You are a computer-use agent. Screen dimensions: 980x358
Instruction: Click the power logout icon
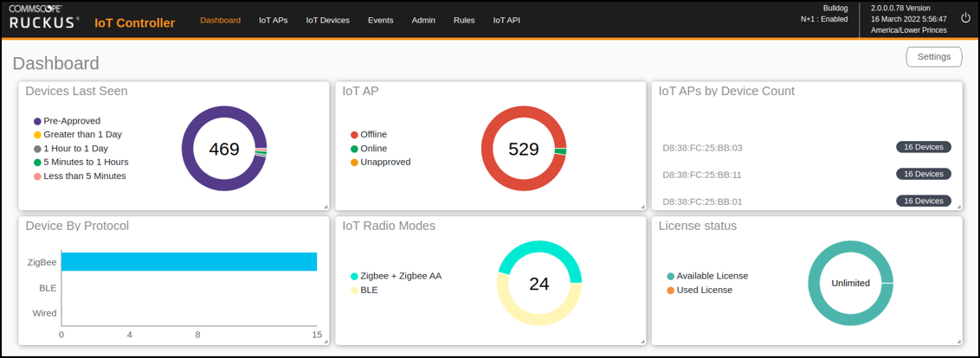pyautogui.click(x=964, y=19)
